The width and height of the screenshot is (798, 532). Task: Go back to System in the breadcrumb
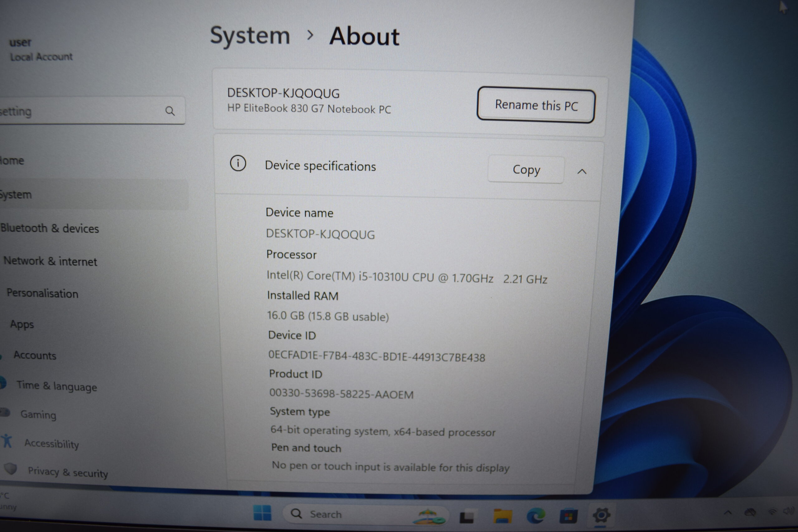point(250,35)
